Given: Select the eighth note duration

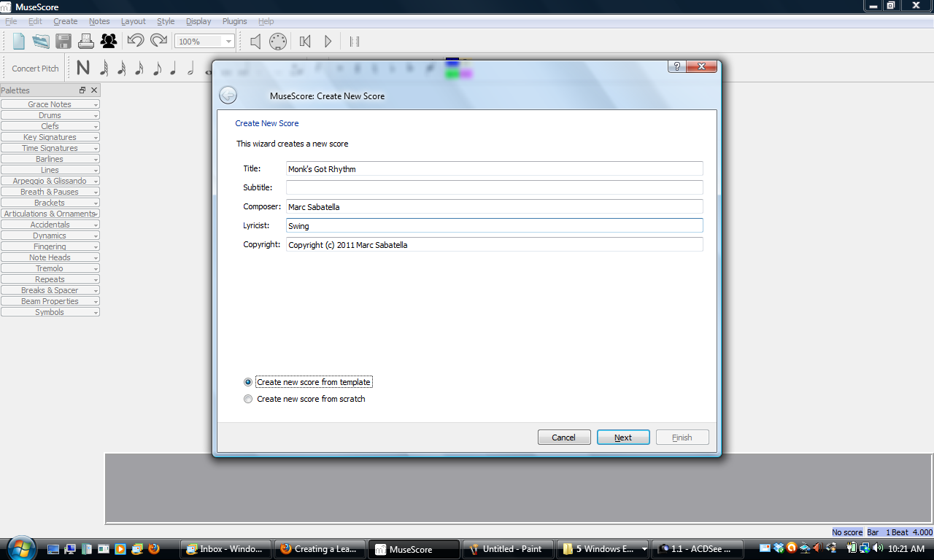Looking at the screenshot, I should click(156, 69).
